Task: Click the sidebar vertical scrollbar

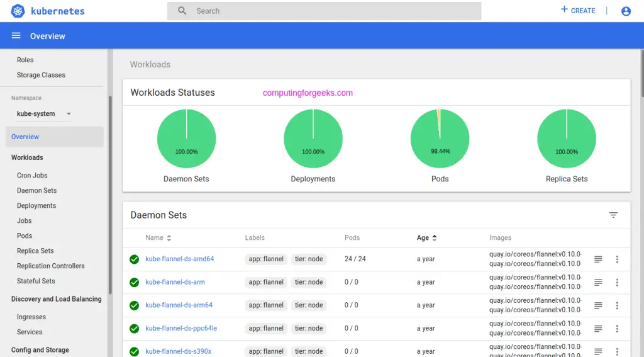Action: 110,195
